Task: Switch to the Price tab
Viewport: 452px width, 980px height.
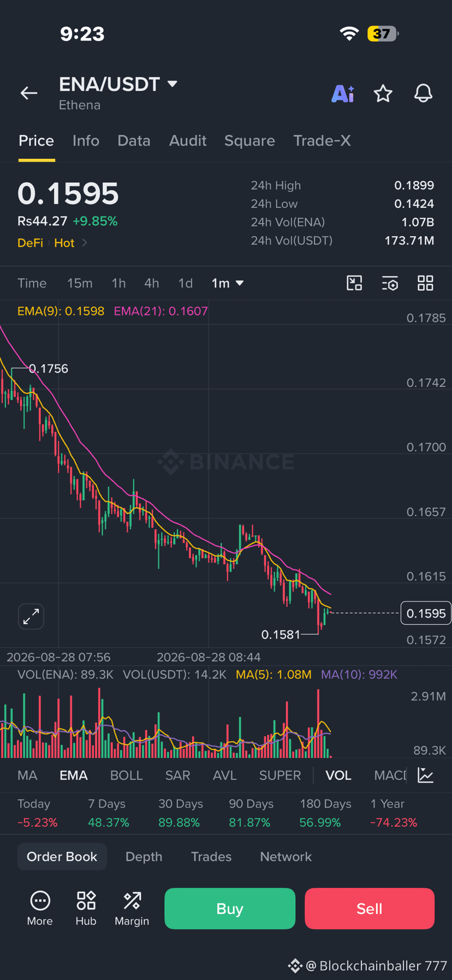Action: 37,141
